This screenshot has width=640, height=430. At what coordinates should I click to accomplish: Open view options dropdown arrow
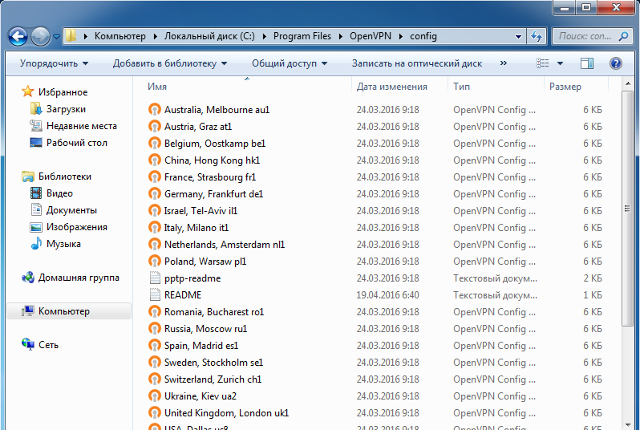560,64
